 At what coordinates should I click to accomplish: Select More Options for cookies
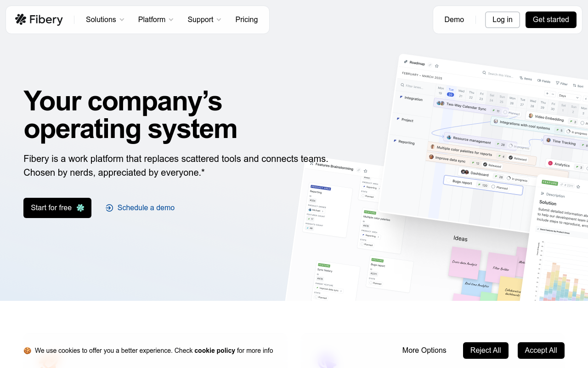pyautogui.click(x=424, y=351)
